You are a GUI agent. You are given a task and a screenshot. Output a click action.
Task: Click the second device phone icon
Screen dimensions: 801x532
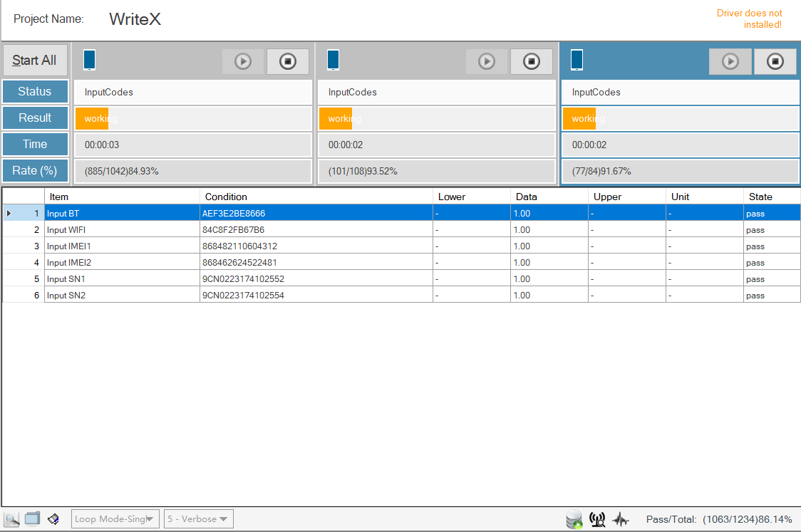click(333, 60)
